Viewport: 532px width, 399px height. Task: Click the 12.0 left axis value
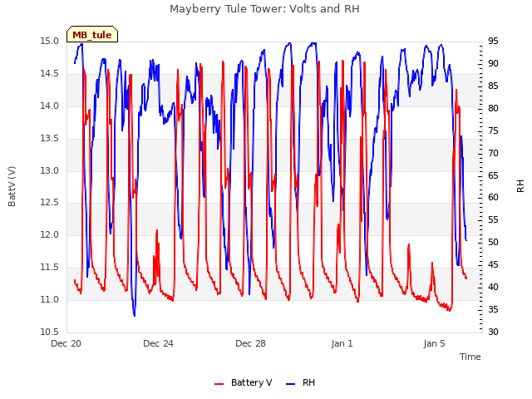tap(50, 234)
